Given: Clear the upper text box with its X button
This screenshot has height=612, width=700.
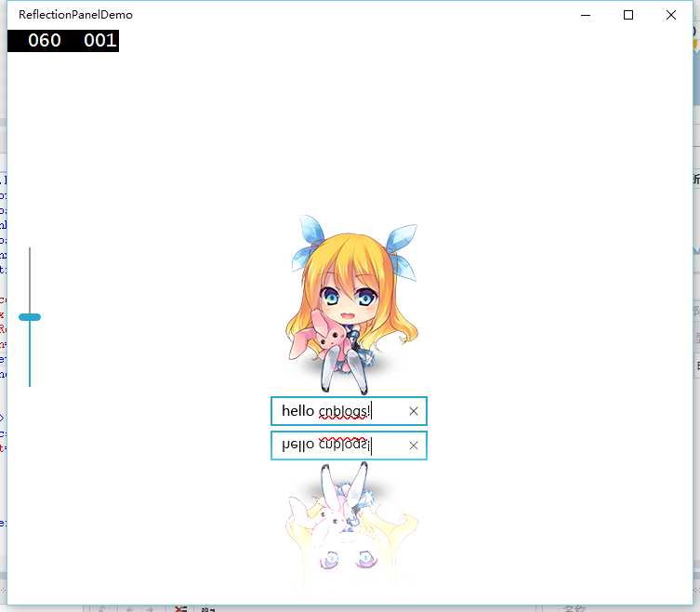Looking at the screenshot, I should (414, 411).
